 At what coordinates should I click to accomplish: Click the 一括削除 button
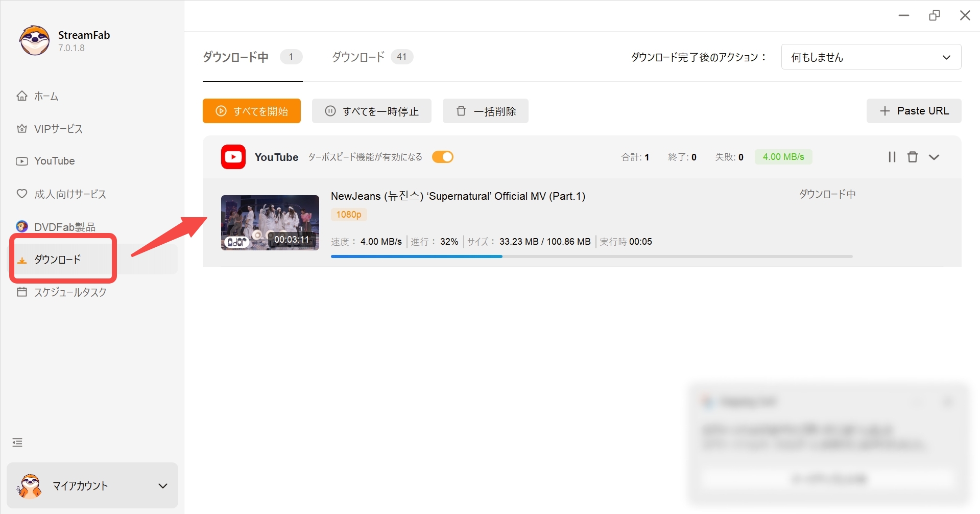[x=486, y=111]
